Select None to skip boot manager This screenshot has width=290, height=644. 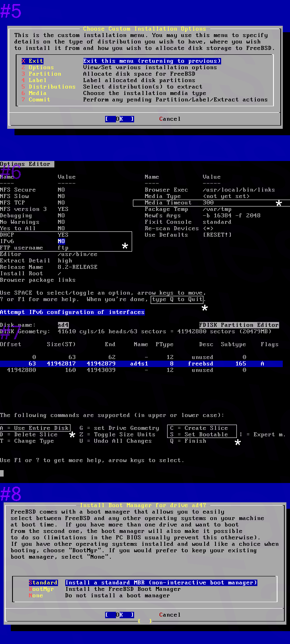coord(99,596)
